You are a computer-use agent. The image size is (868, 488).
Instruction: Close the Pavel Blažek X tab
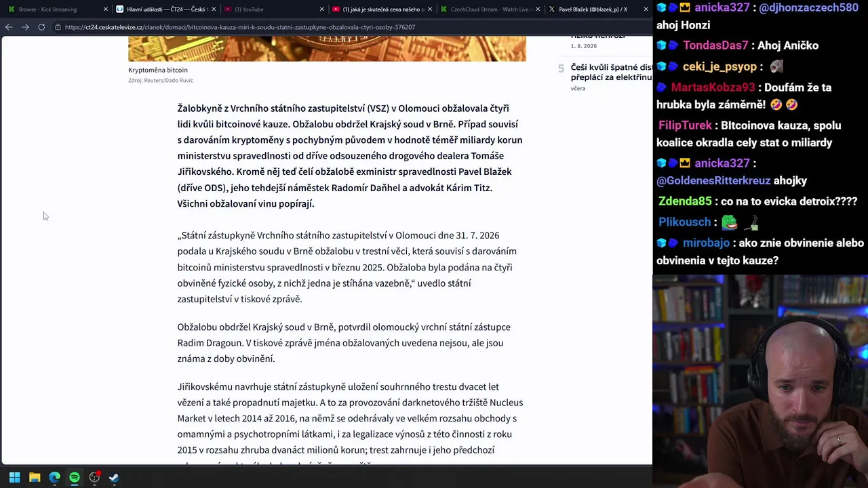646,9
